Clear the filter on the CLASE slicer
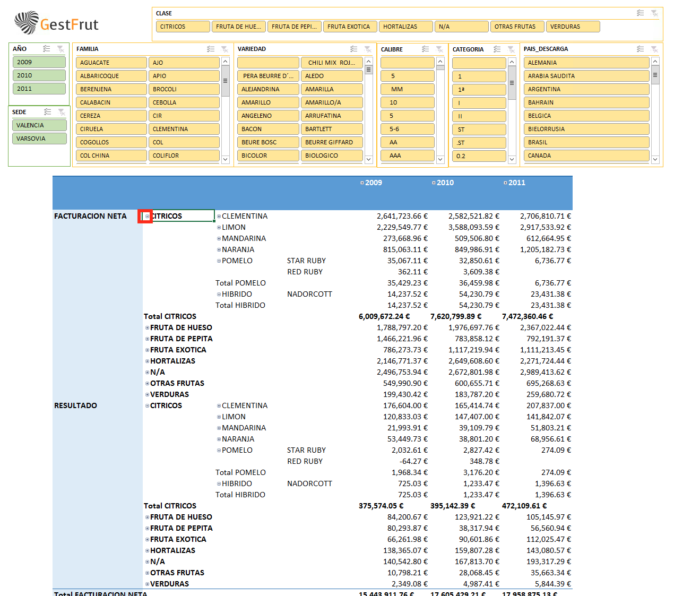The width and height of the screenshot is (700, 596). click(654, 13)
